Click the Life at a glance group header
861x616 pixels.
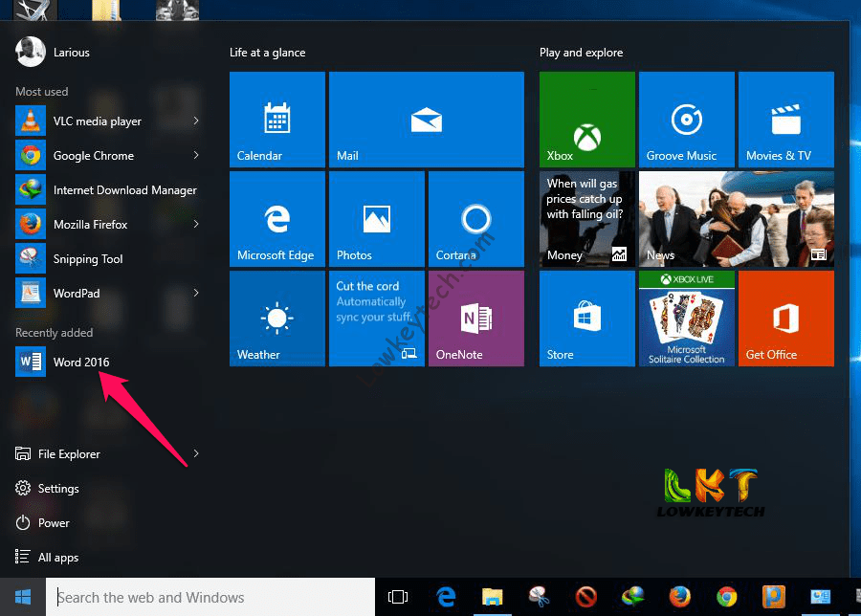[x=268, y=53]
